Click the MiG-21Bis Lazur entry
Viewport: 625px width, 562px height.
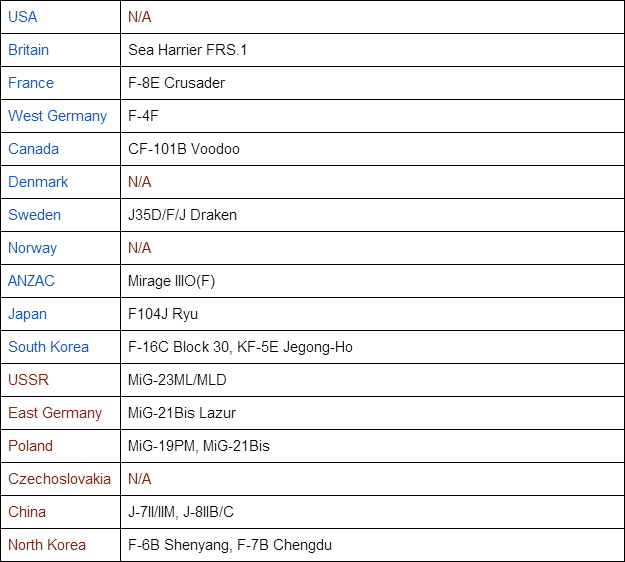(182, 413)
